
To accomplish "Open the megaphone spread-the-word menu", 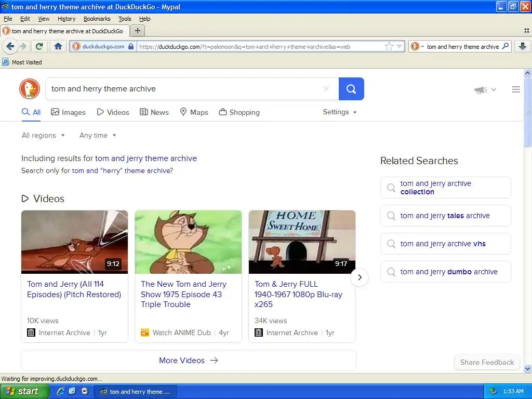I will click(x=485, y=89).
